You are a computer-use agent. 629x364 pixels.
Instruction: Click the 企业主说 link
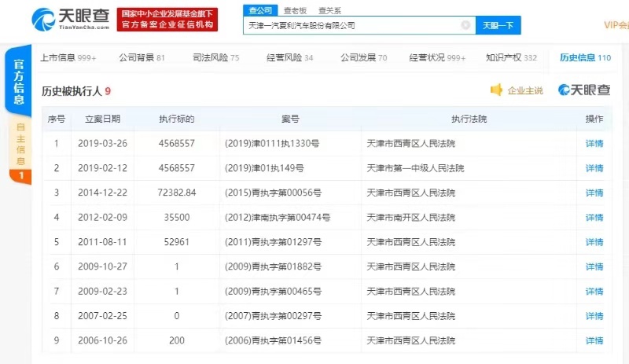(525, 90)
